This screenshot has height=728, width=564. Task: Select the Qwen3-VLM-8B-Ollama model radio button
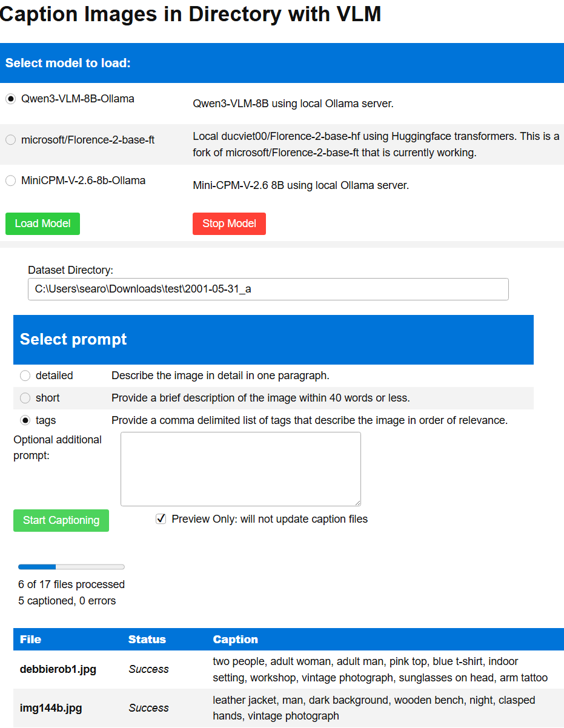coord(11,99)
